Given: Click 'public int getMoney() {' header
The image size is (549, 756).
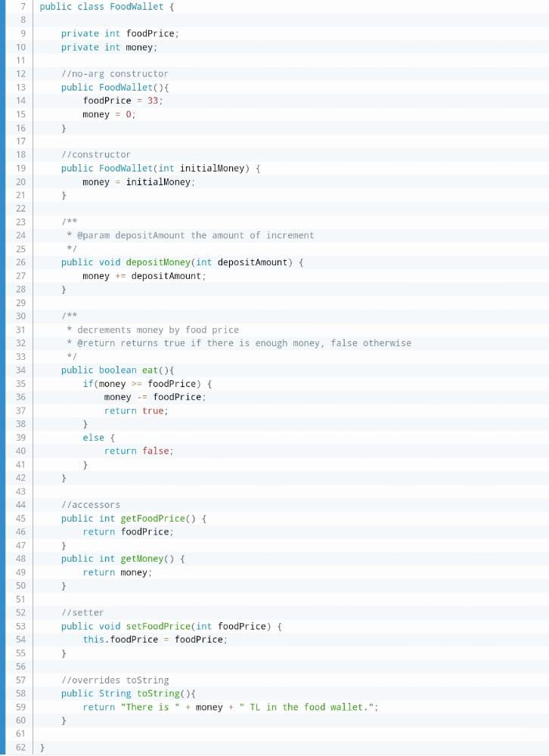Looking at the screenshot, I should (123, 559).
